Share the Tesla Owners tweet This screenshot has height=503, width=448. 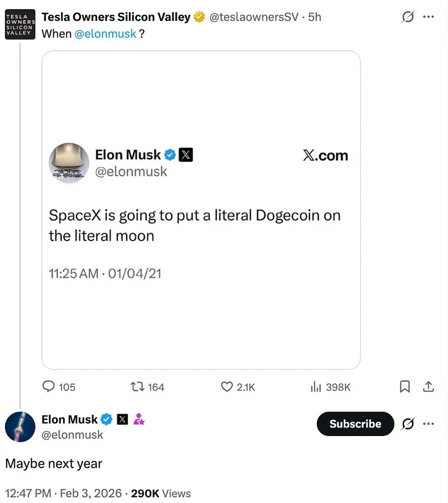(429, 387)
